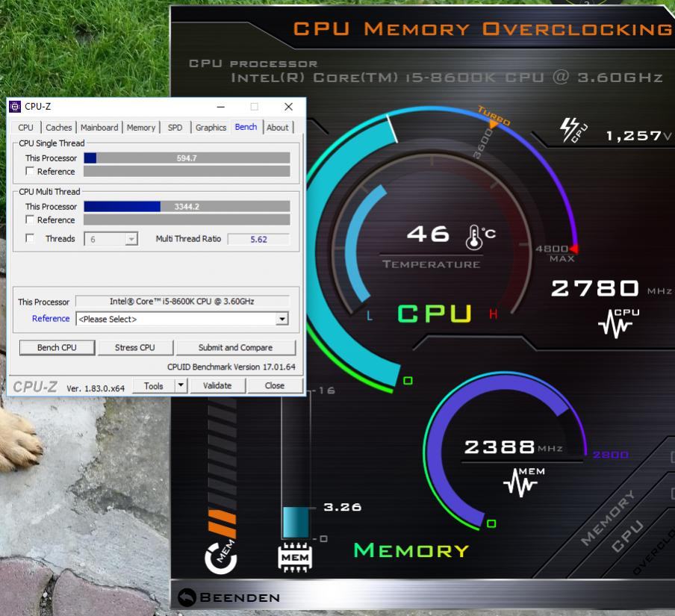The width and height of the screenshot is (675, 616).
Task: Click the CPU frequency waveform icon
Action: [618, 323]
